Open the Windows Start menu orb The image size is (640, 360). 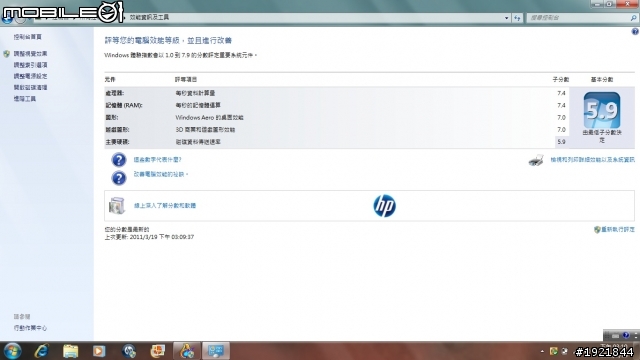click(12, 351)
